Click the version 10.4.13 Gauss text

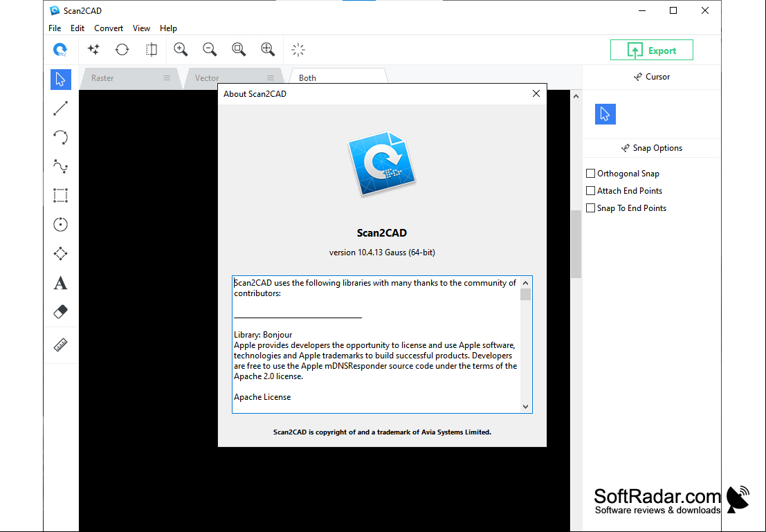pyautogui.click(x=382, y=252)
